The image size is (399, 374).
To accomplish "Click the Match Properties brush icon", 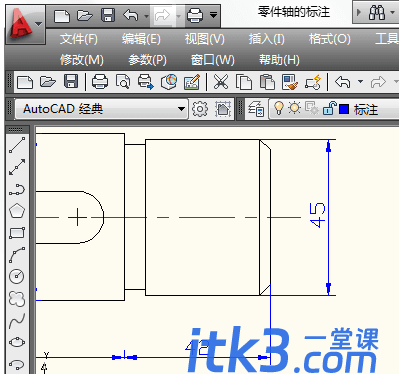I will tap(290, 82).
